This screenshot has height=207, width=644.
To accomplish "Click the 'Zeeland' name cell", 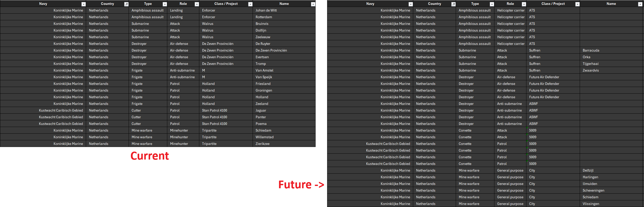I will point(284,104).
